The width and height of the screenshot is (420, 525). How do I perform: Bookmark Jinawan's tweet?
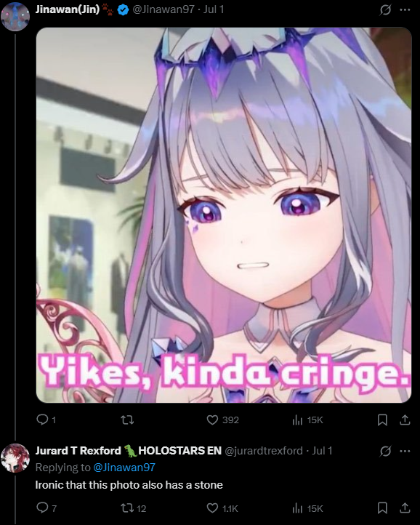click(x=382, y=420)
